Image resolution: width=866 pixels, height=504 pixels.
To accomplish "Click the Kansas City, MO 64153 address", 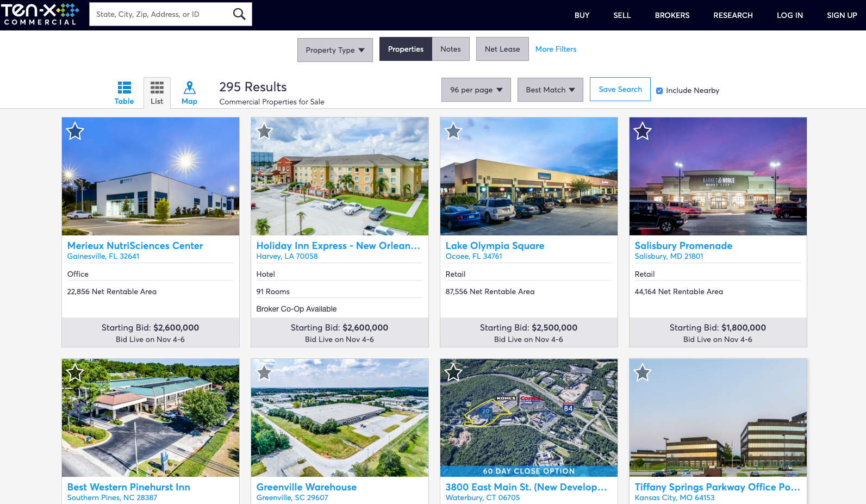I will (x=675, y=498).
